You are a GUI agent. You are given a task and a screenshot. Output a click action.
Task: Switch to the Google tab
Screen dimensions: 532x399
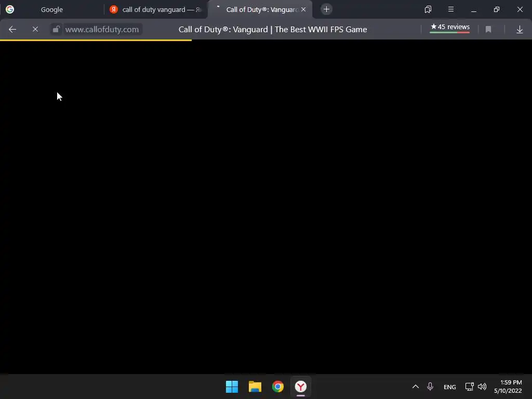(51, 9)
